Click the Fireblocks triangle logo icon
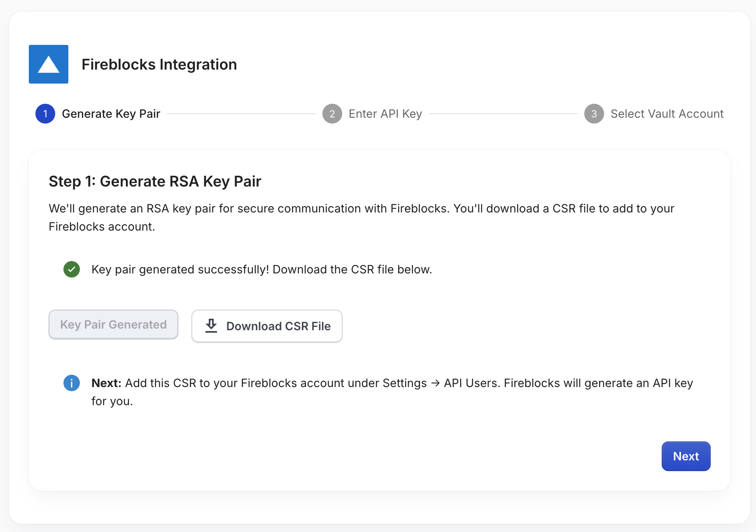756x532 pixels. click(x=49, y=64)
